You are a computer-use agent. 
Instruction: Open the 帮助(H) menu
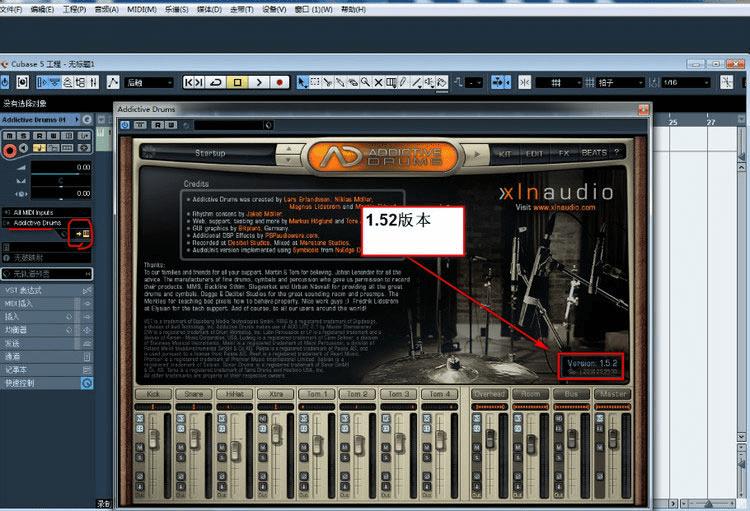click(x=353, y=9)
